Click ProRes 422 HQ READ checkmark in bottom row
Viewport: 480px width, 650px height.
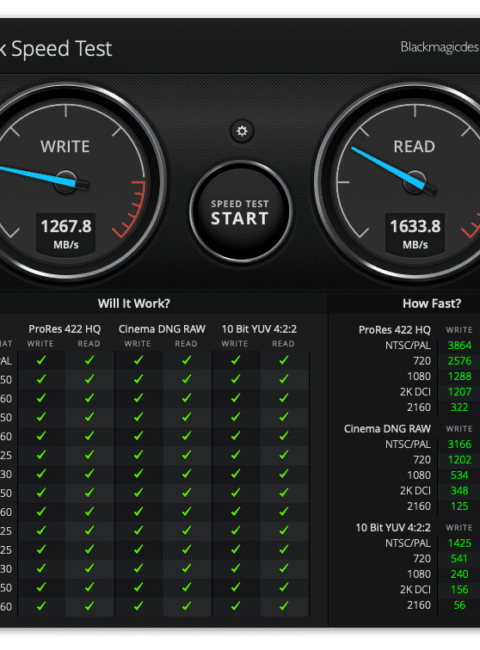(x=89, y=606)
